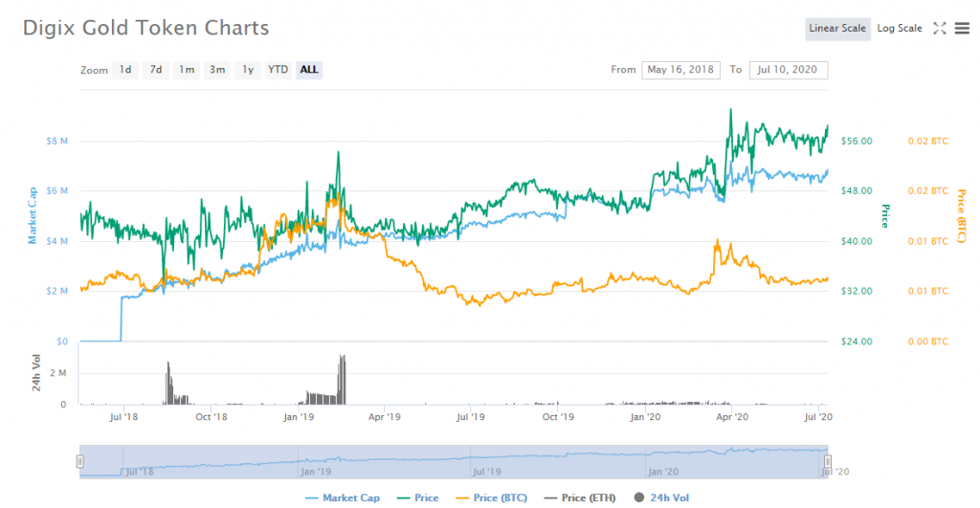
Task: Click the vertical Price (BTC) axis title
Action: 961,216
